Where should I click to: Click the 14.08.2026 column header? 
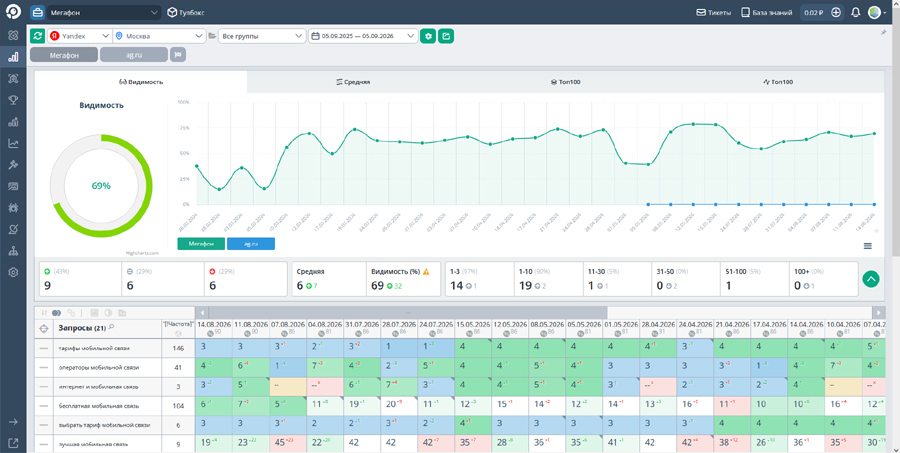214,328
